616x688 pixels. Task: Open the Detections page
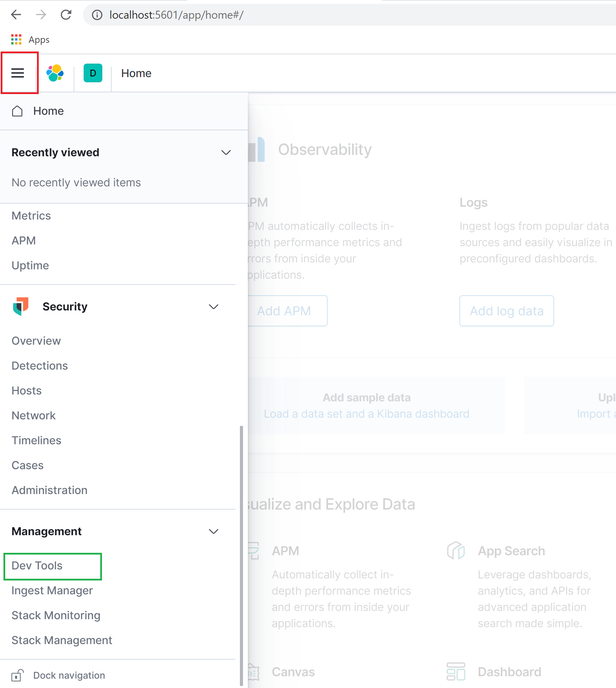pos(39,365)
